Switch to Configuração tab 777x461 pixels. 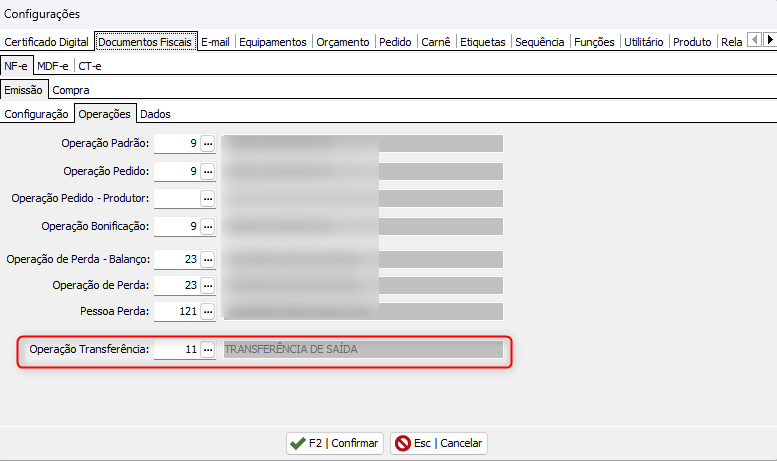pos(37,114)
